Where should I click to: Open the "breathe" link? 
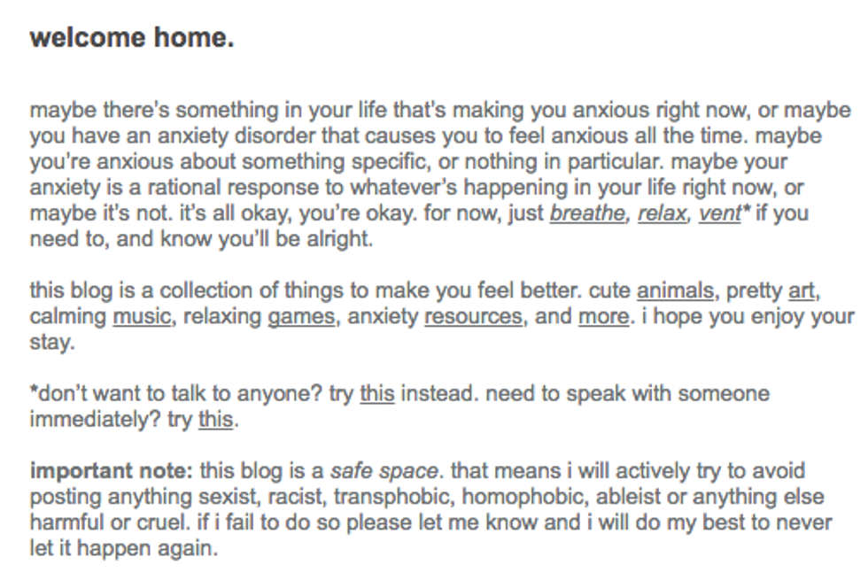(586, 213)
